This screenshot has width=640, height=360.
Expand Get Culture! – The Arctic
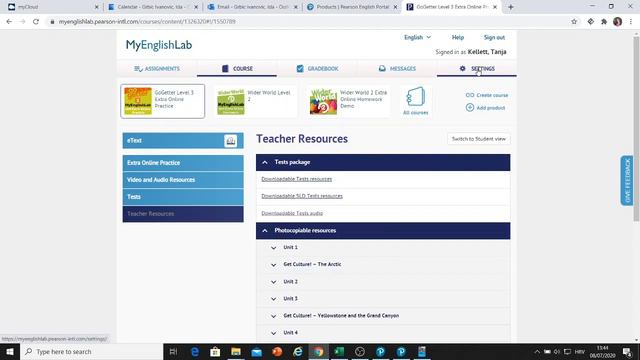tap(273, 265)
